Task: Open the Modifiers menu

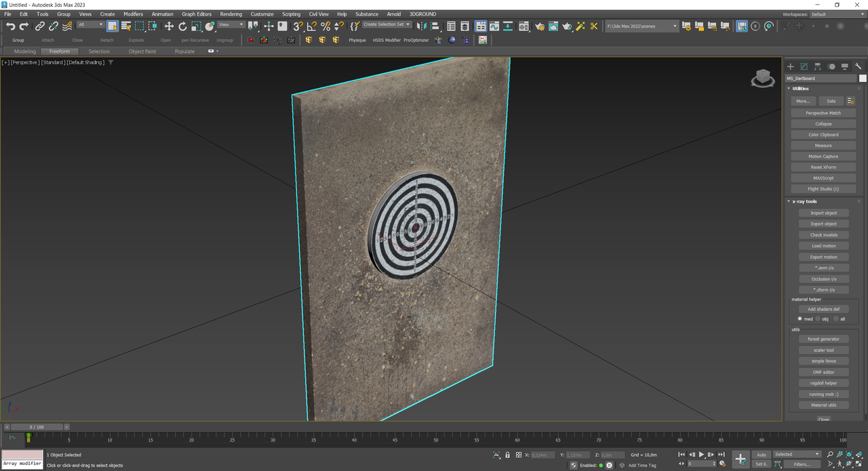Action: point(133,14)
